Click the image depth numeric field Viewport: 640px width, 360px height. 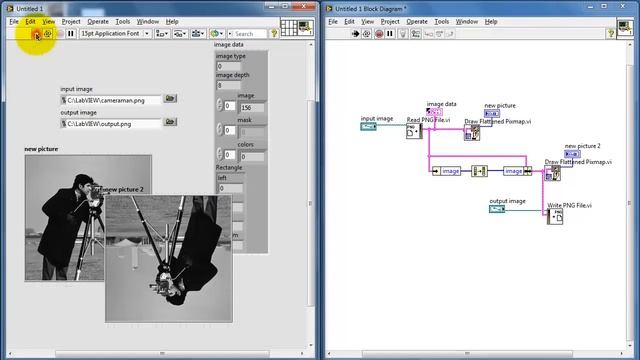click(x=229, y=85)
